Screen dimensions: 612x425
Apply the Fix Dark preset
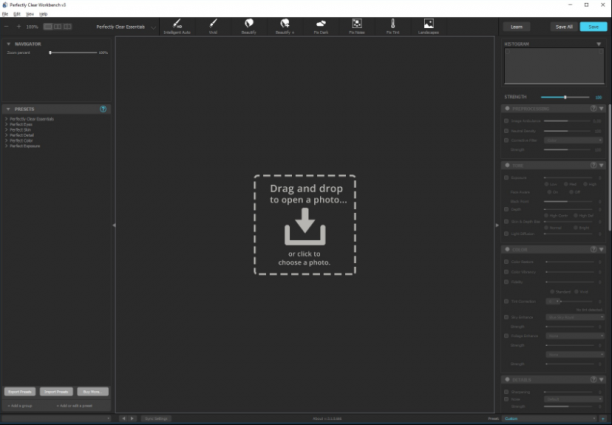321,27
